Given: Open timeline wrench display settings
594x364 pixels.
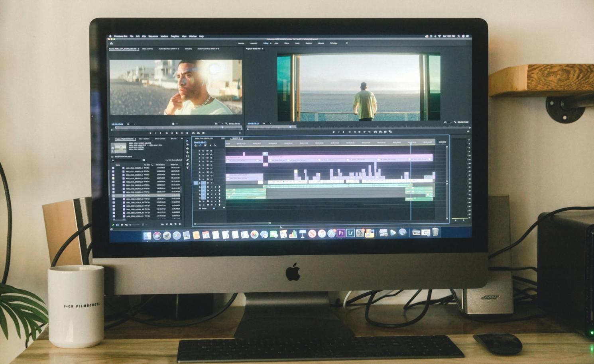Looking at the screenshot, I should [215, 145].
